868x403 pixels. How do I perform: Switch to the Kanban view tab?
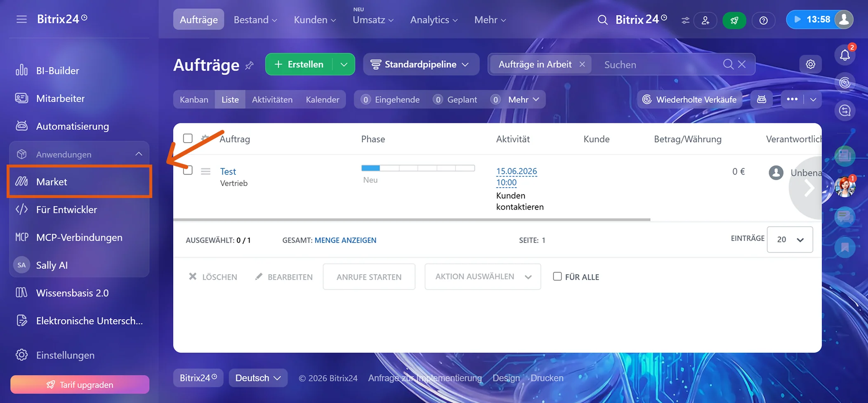pyautogui.click(x=194, y=99)
